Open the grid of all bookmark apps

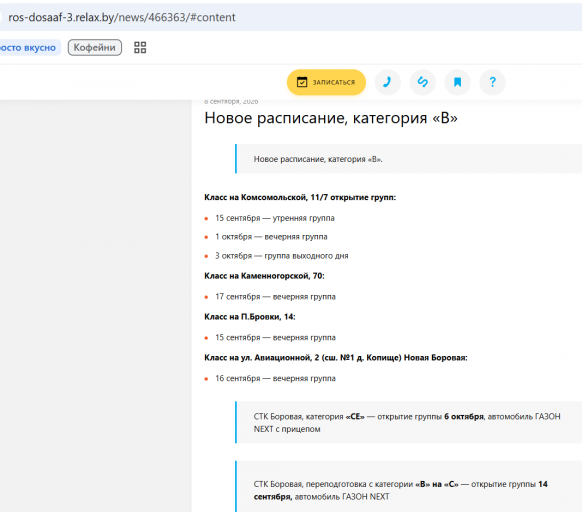(140, 48)
